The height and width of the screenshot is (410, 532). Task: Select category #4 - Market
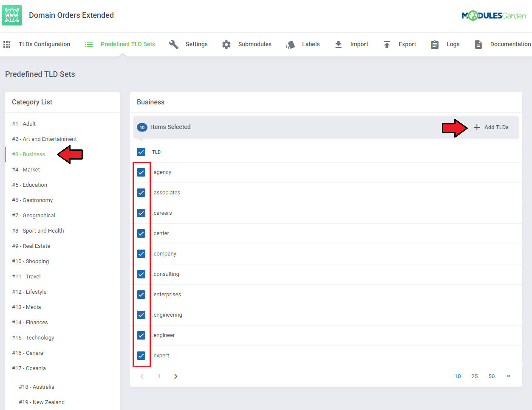[x=26, y=170]
